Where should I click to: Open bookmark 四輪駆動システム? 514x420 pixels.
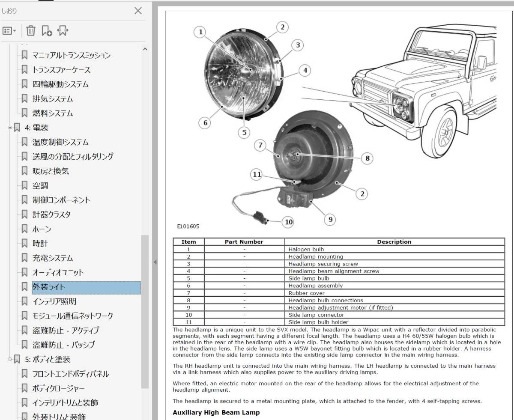[60, 84]
